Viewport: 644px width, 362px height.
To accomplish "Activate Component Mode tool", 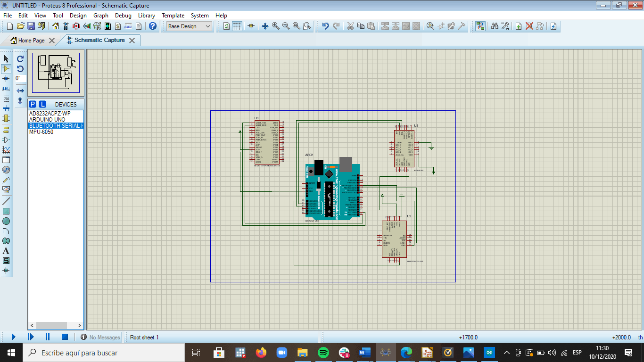I will click(6, 69).
